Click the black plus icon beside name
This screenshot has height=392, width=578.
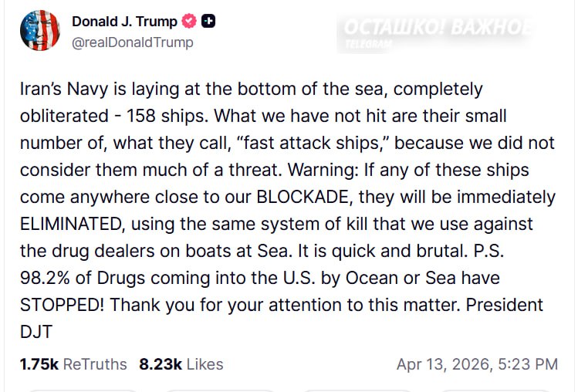(x=208, y=22)
